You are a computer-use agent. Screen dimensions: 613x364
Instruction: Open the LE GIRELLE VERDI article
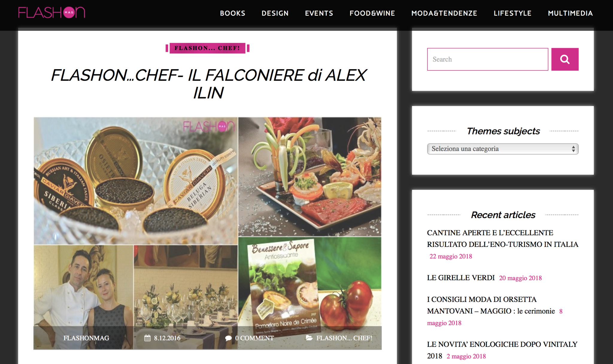pos(461,278)
